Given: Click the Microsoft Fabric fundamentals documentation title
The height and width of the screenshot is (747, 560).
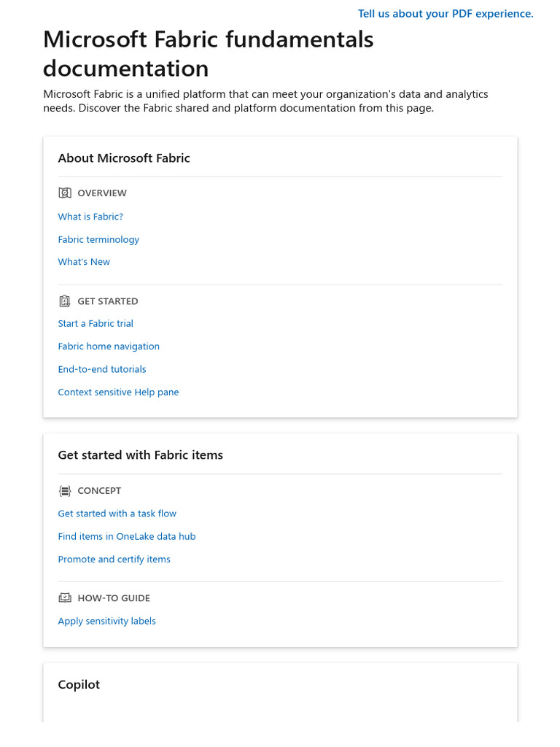Looking at the screenshot, I should pyautogui.click(x=208, y=53).
